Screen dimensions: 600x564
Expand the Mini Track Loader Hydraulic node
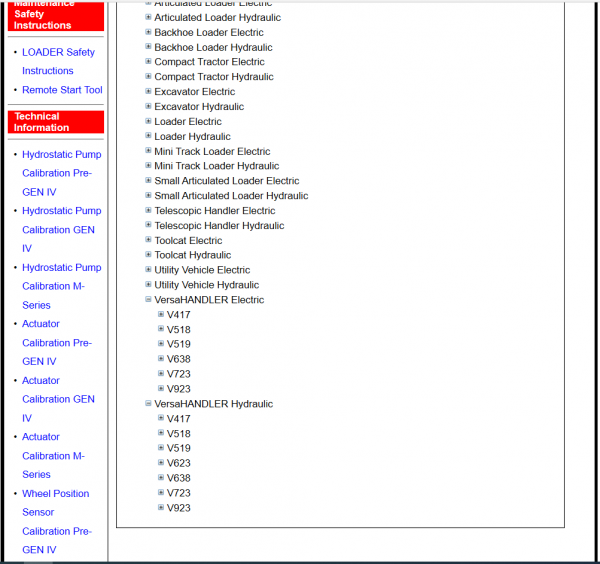(148, 165)
